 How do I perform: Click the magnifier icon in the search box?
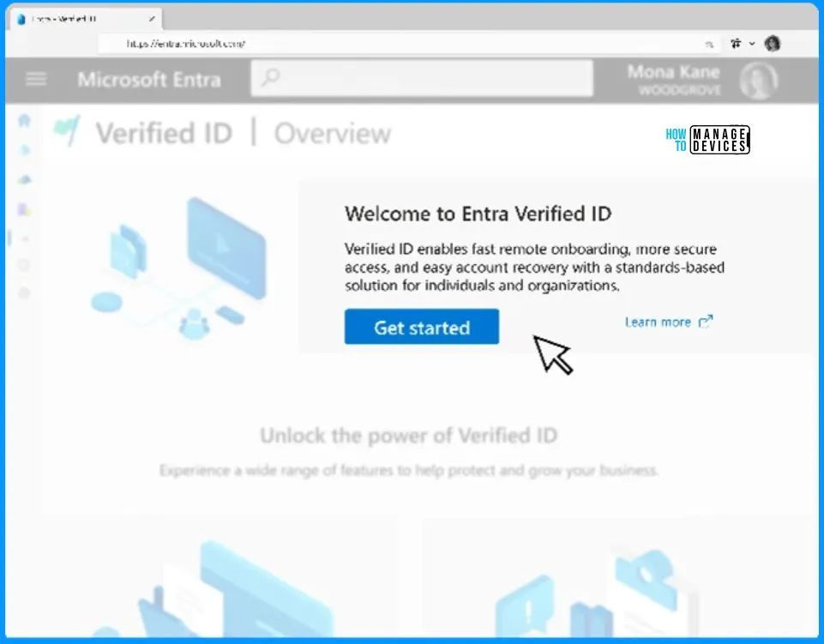tap(271, 78)
